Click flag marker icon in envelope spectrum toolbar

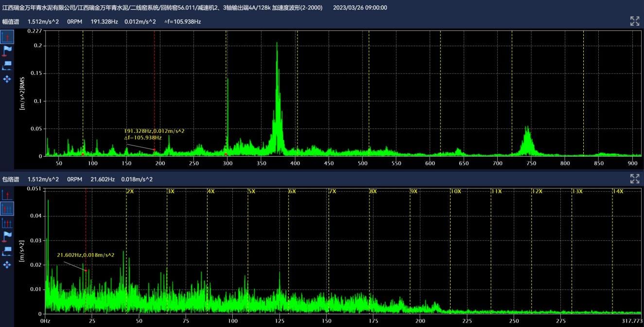point(7,237)
